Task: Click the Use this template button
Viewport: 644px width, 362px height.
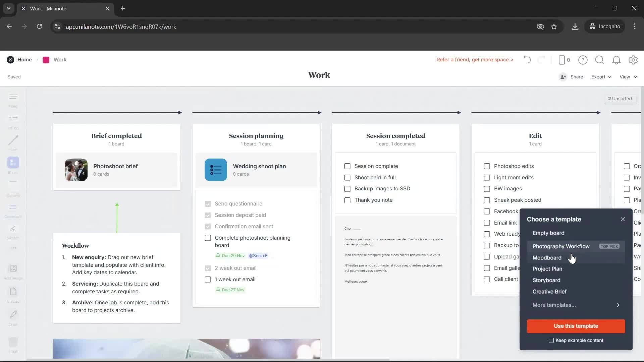Action: click(x=576, y=326)
